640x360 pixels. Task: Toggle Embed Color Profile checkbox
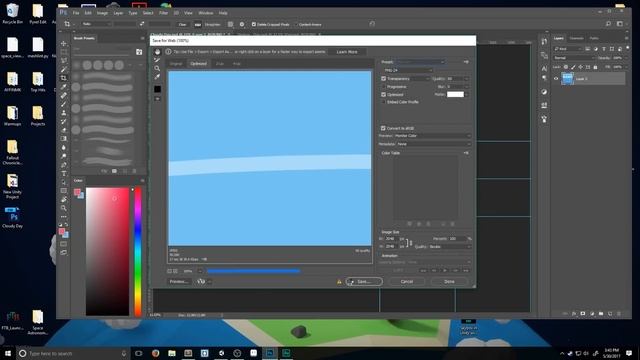click(x=383, y=102)
